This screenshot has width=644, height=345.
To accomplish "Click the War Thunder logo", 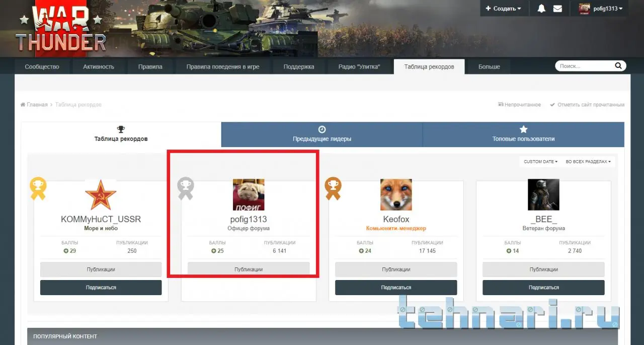I will (61, 29).
